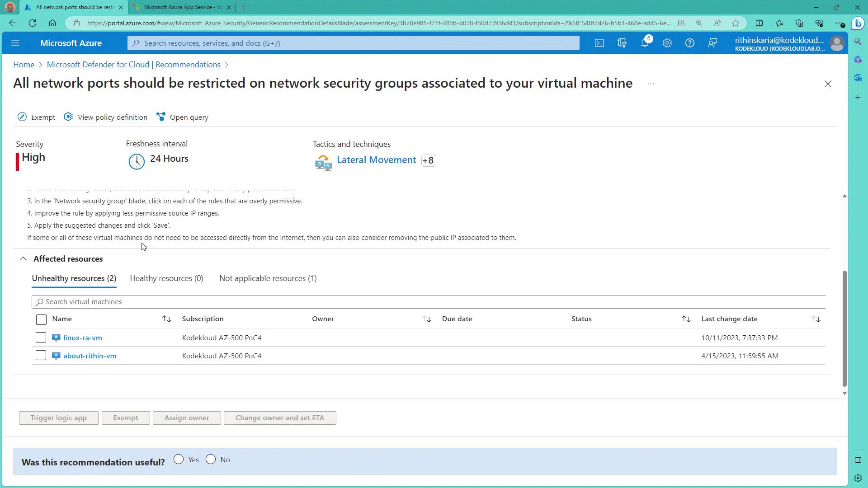Expand the +8 tactics badge
Screen dimensions: 868x488
coord(428,160)
